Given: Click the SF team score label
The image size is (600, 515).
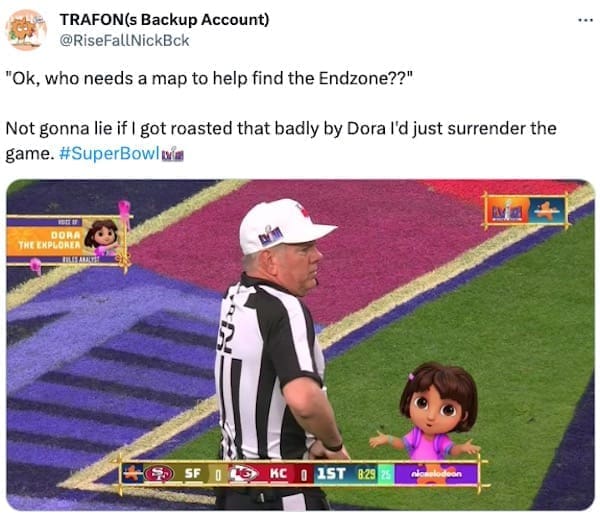Looking at the screenshot, I should click(x=193, y=474).
